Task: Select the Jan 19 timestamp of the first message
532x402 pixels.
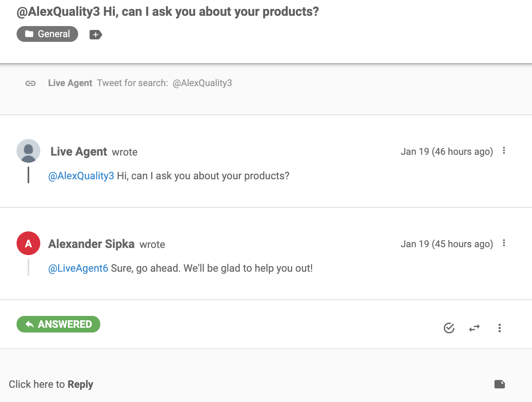Action: 446,151
